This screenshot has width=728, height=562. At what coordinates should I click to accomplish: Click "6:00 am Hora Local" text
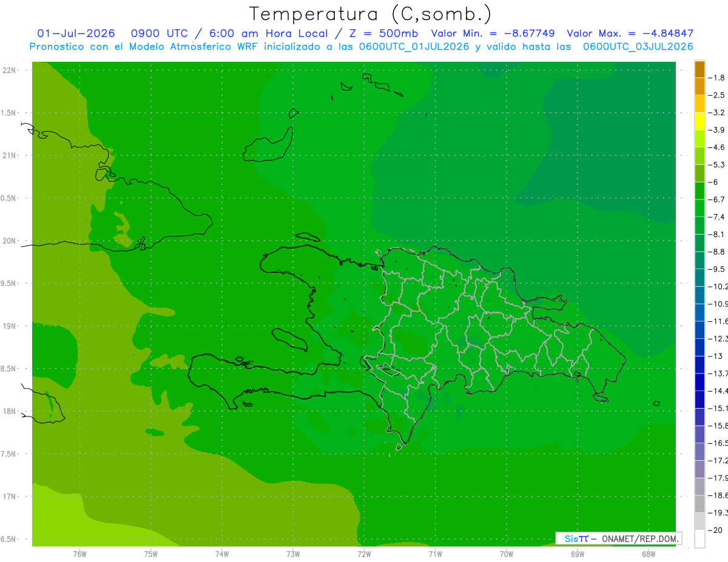[268, 33]
